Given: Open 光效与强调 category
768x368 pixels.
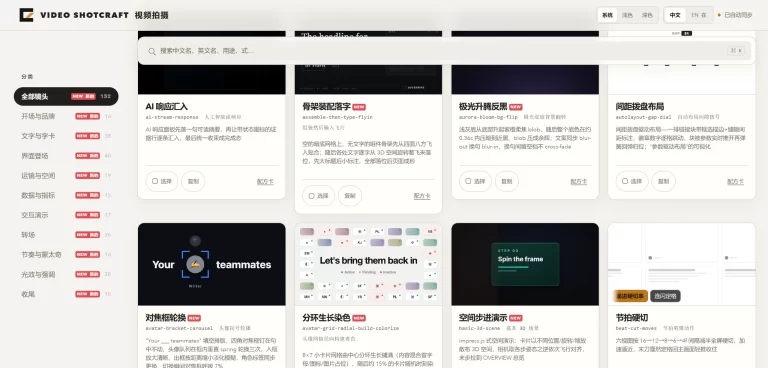Looking at the screenshot, I should click(66, 274).
